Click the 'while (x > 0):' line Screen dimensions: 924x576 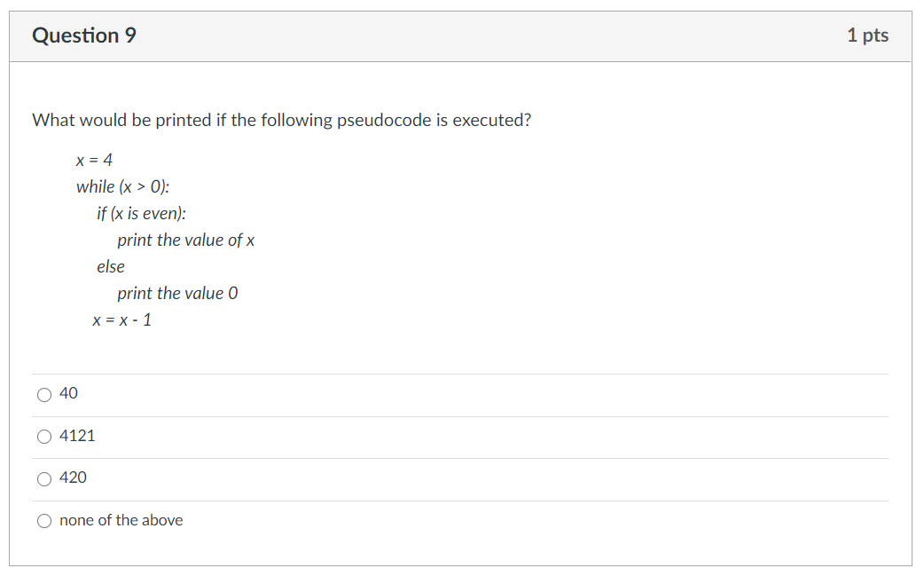click(122, 187)
